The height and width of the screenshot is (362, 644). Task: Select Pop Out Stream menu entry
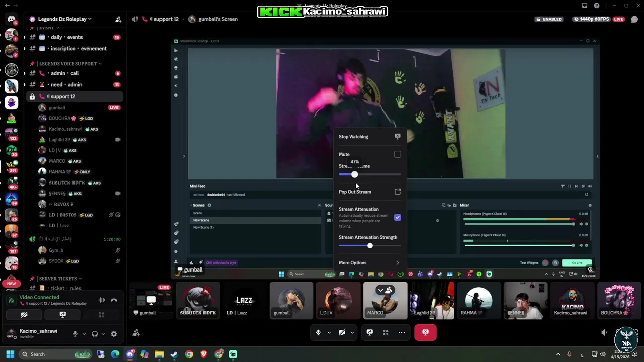[x=370, y=192]
